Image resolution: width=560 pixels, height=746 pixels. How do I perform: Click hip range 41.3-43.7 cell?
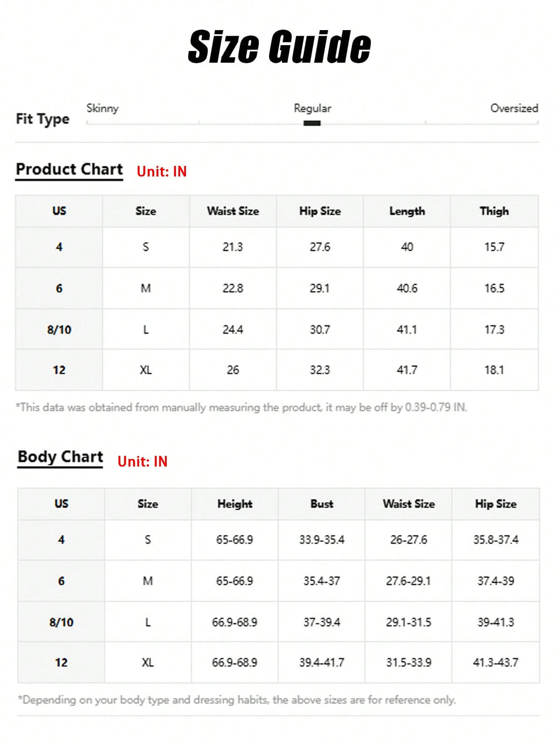pyautogui.click(x=496, y=662)
